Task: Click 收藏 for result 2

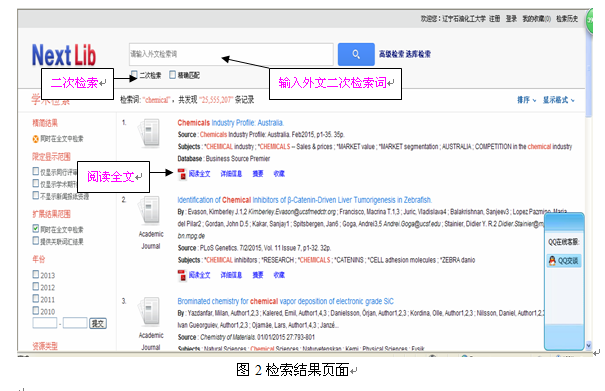Action: 279,275
